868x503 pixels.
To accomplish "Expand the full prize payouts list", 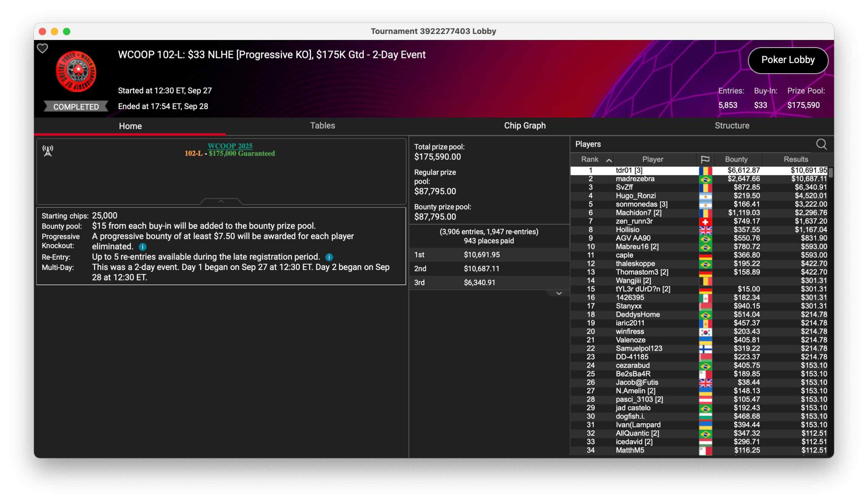I will tap(559, 293).
